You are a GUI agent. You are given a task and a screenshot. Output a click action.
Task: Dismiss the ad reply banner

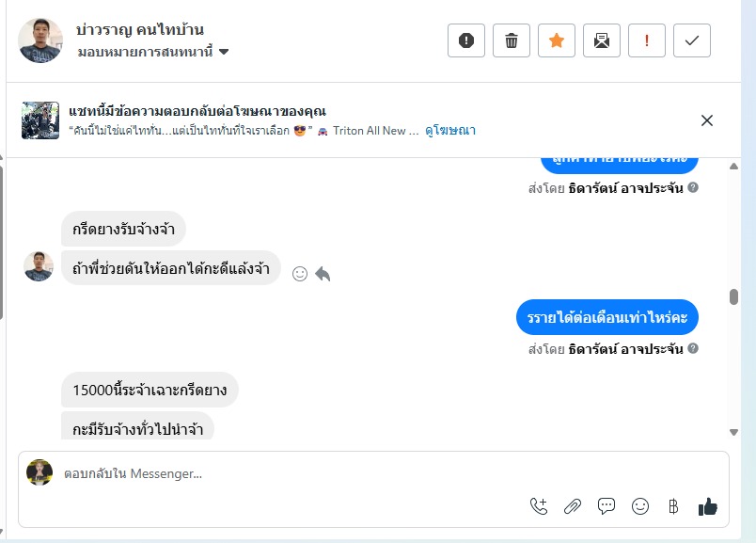[x=707, y=120]
